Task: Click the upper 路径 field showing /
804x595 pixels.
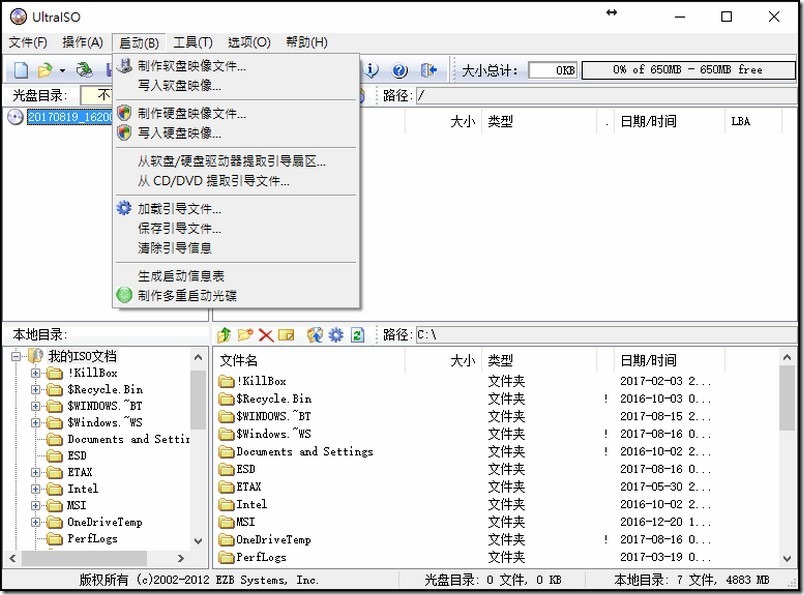Action: click(x=606, y=95)
